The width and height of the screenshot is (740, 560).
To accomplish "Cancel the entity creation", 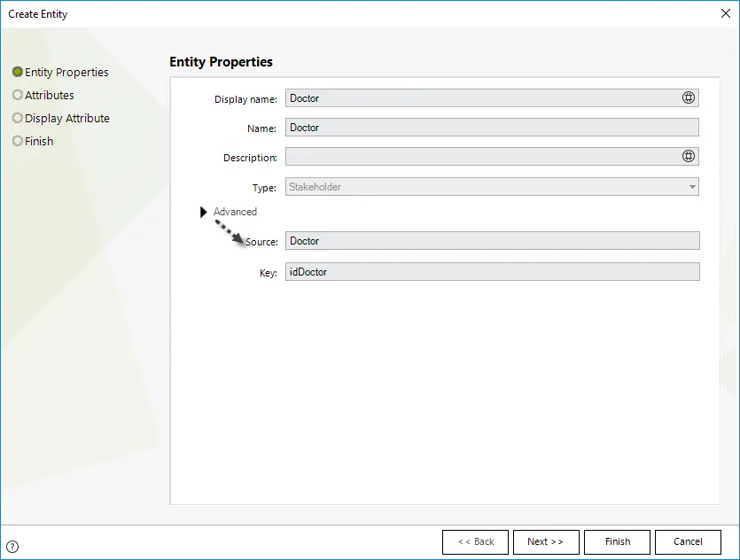I will click(x=688, y=541).
